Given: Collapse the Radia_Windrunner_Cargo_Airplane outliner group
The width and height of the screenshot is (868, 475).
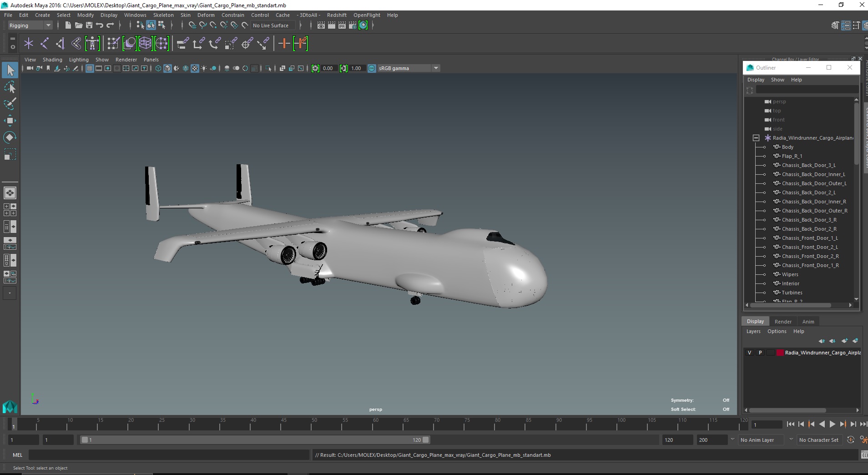Looking at the screenshot, I should pyautogui.click(x=756, y=138).
